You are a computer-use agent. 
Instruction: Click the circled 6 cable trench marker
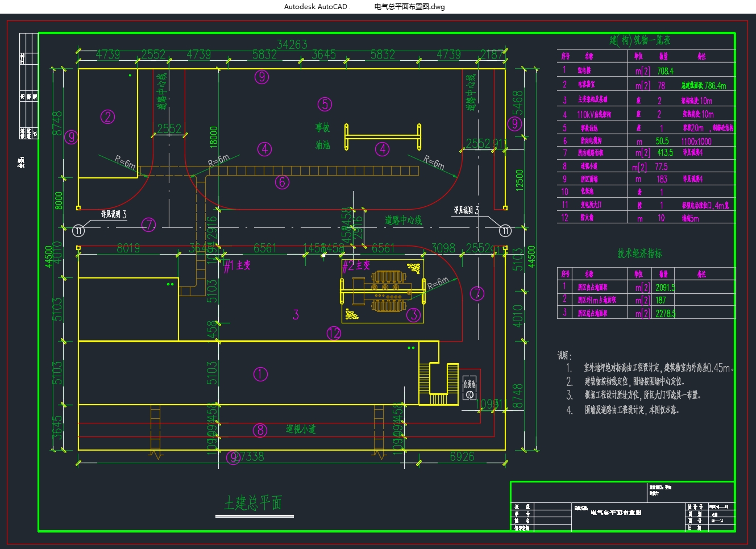[x=282, y=182]
